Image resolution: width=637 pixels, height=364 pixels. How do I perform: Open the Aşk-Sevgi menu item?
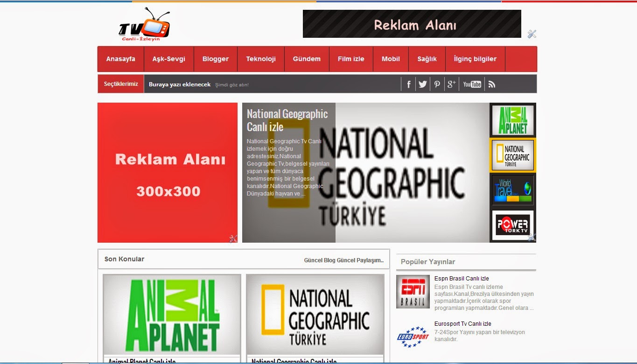[x=169, y=59]
